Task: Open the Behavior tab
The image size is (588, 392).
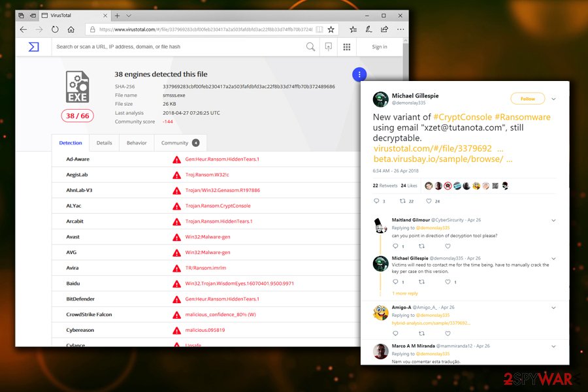Action: click(x=137, y=143)
